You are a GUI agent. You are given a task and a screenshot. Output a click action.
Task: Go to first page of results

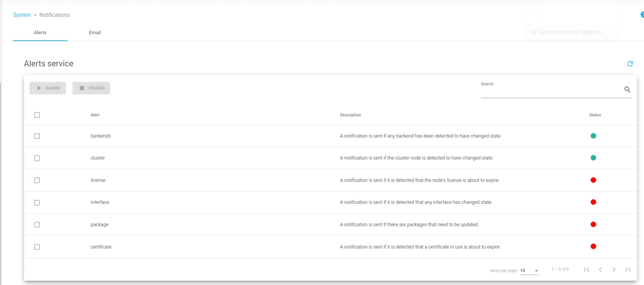tap(587, 270)
